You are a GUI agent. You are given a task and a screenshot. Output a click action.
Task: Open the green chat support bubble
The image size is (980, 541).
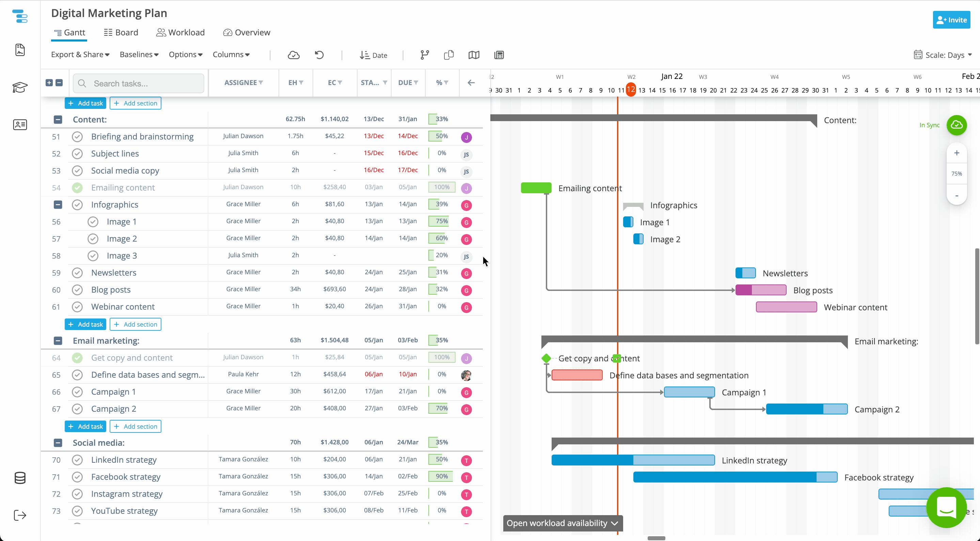946,507
